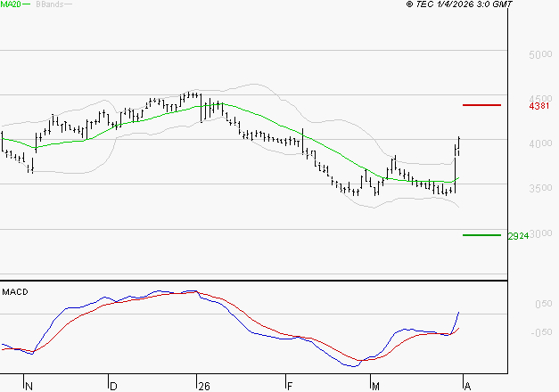Click the D month marker on the time axis
The width and height of the screenshot is (559, 392).
point(113,387)
